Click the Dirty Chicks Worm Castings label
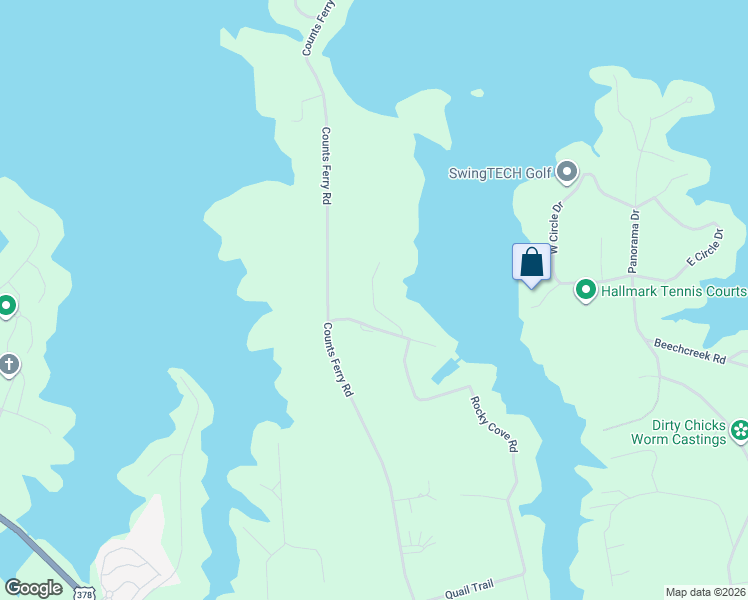This screenshot has width=748, height=600. [x=678, y=432]
